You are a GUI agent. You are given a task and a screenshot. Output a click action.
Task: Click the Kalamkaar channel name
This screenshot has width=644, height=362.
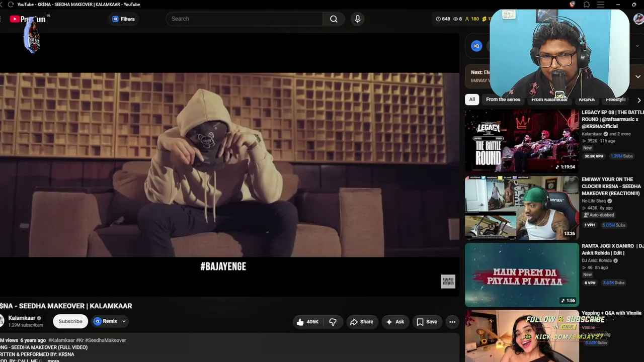[22, 318]
